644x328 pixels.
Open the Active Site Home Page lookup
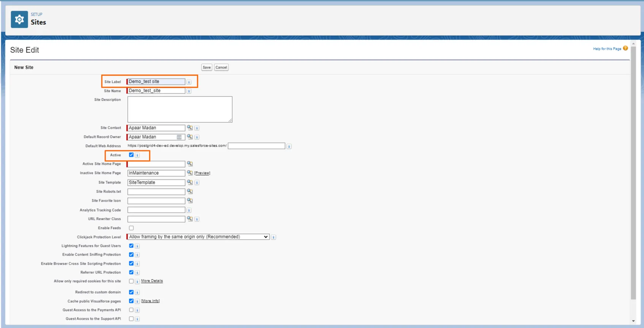click(x=190, y=164)
